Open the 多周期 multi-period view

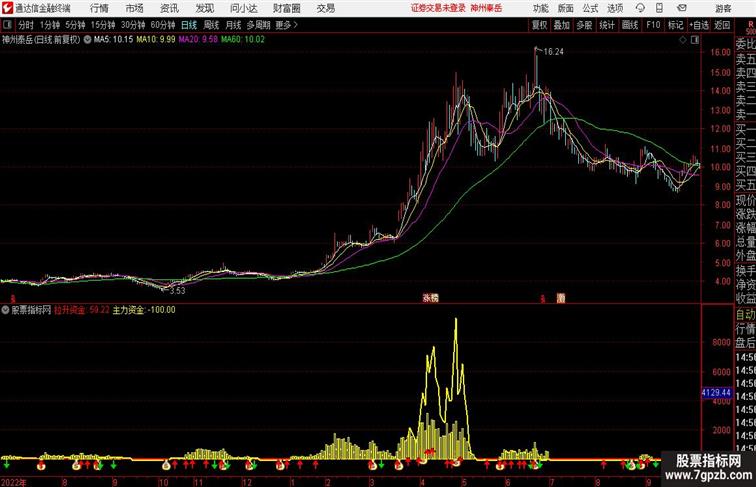click(x=258, y=25)
